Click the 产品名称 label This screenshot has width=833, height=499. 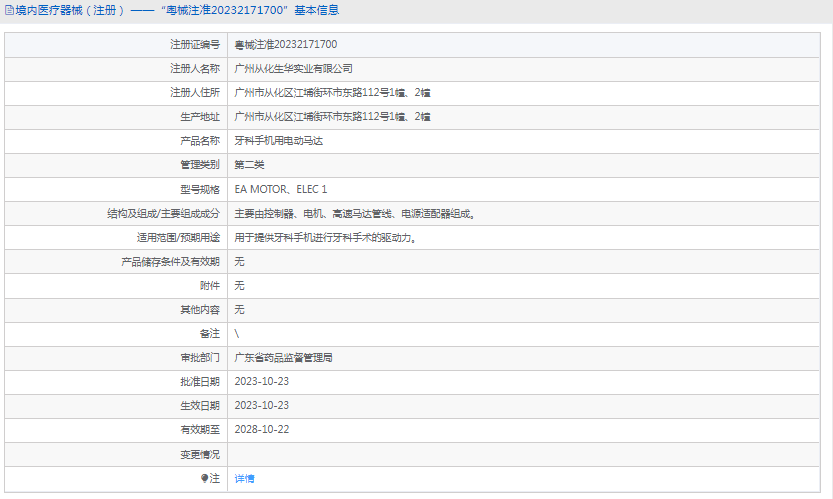click(x=200, y=141)
